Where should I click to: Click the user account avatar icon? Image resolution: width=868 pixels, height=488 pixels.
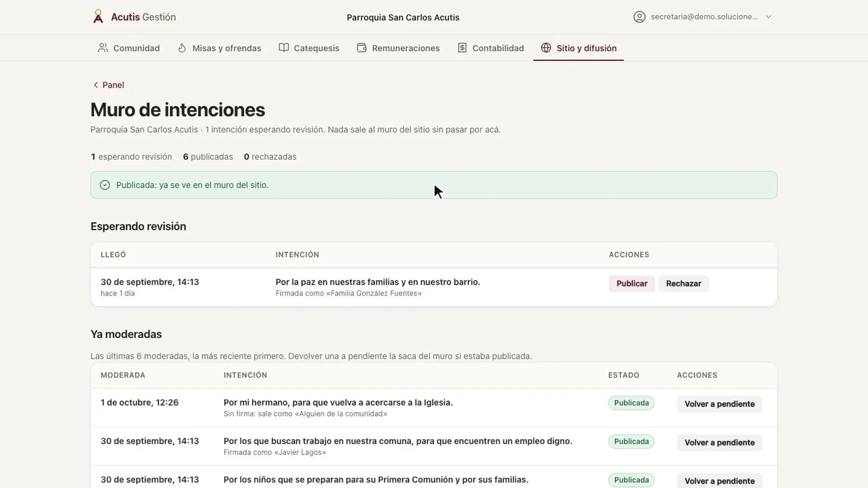pos(639,17)
